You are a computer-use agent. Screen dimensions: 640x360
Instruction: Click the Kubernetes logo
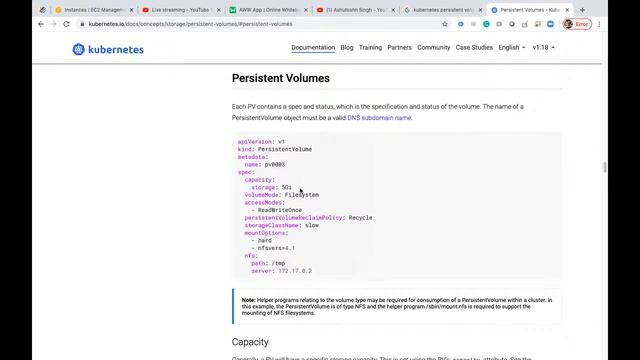pyautogui.click(x=108, y=49)
